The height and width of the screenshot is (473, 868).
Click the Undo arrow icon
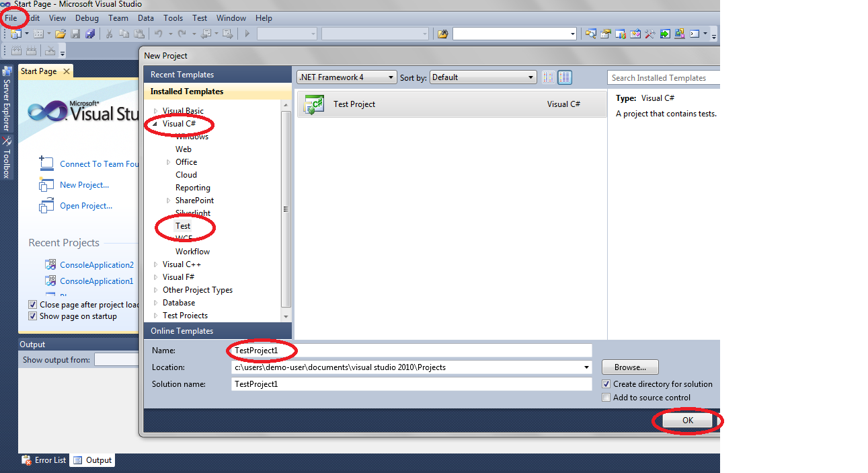pos(159,34)
